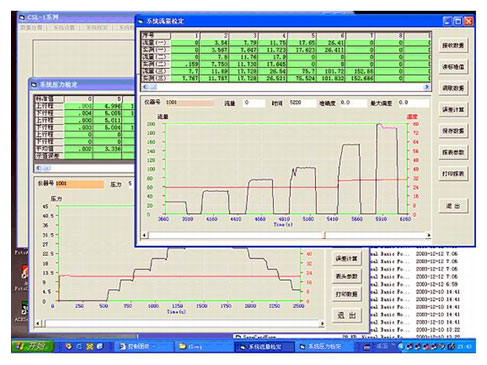Switch to 系统压力检定 taskbar item
The image size is (487, 365).
coord(321,347)
